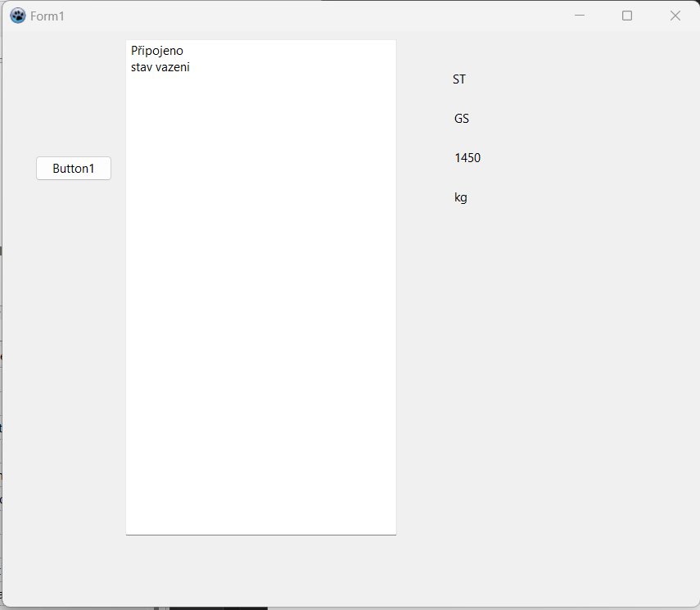Screen dimensions: 700x610
Task: Click the ST label
Action: (x=459, y=79)
